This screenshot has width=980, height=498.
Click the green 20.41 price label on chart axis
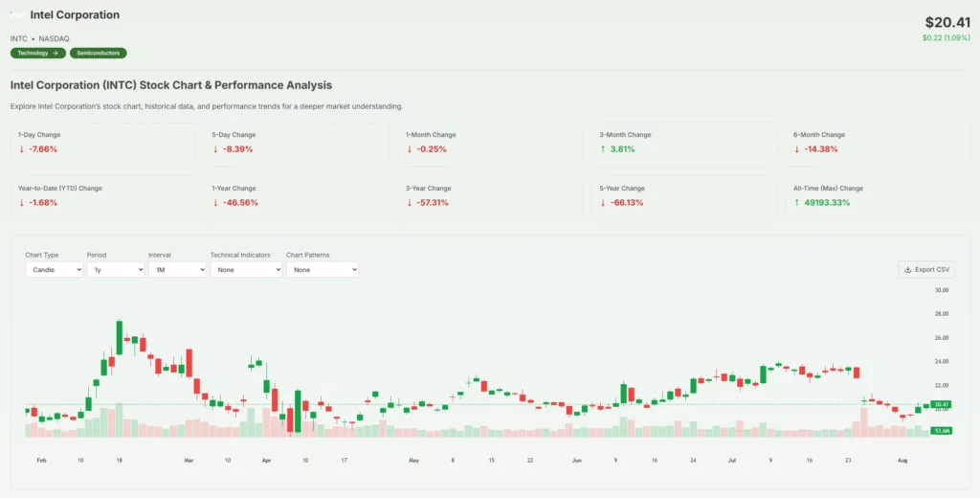(940, 404)
